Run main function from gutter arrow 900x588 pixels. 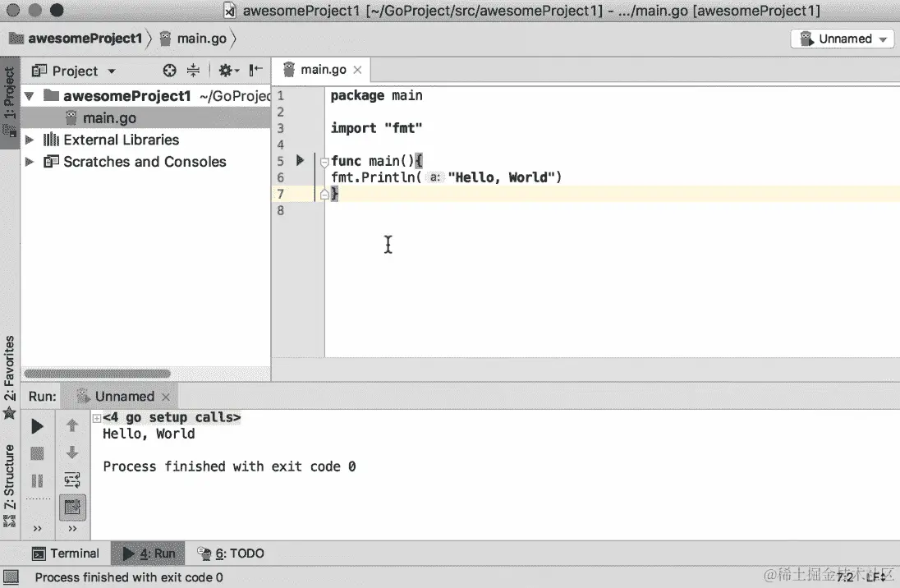pos(300,160)
